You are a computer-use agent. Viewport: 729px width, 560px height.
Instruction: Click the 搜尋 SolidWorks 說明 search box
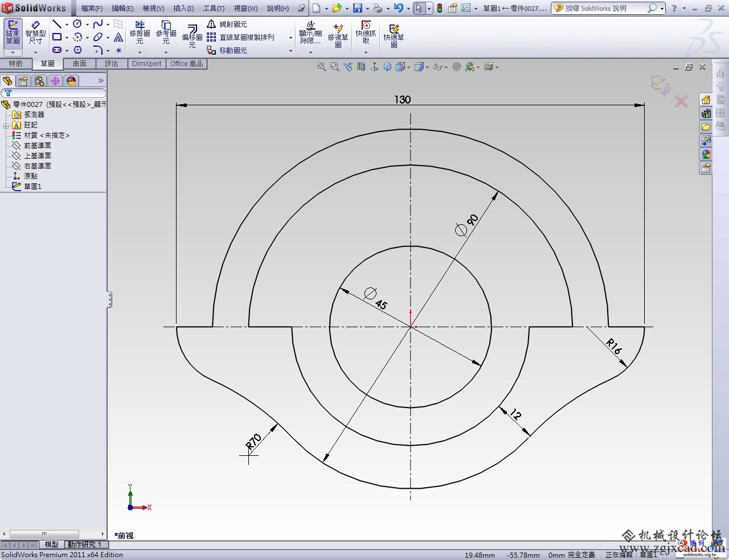coord(607,9)
